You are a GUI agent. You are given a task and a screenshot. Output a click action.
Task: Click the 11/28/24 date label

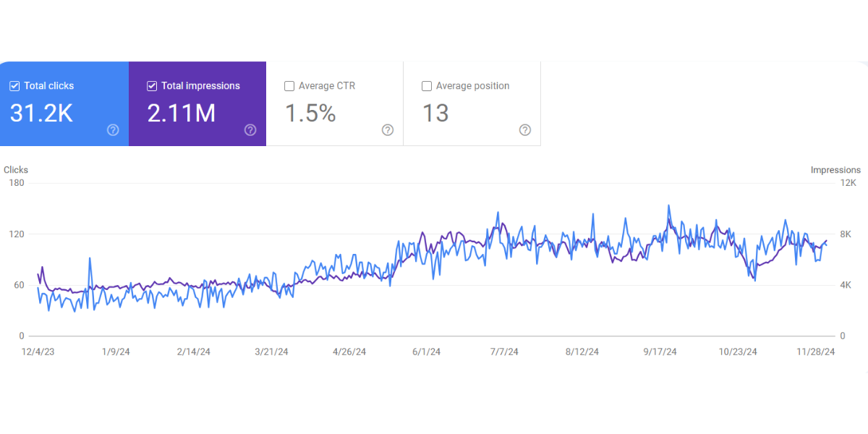pos(816,352)
